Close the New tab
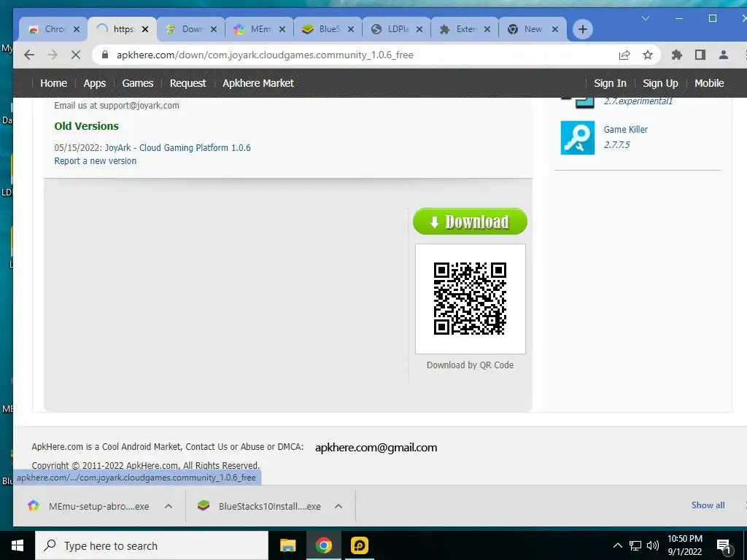 click(555, 29)
